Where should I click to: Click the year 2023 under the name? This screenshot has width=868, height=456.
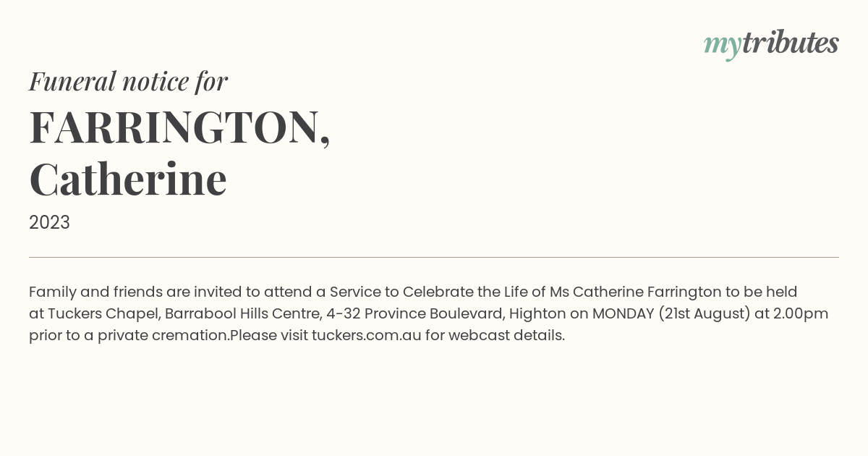tap(49, 223)
